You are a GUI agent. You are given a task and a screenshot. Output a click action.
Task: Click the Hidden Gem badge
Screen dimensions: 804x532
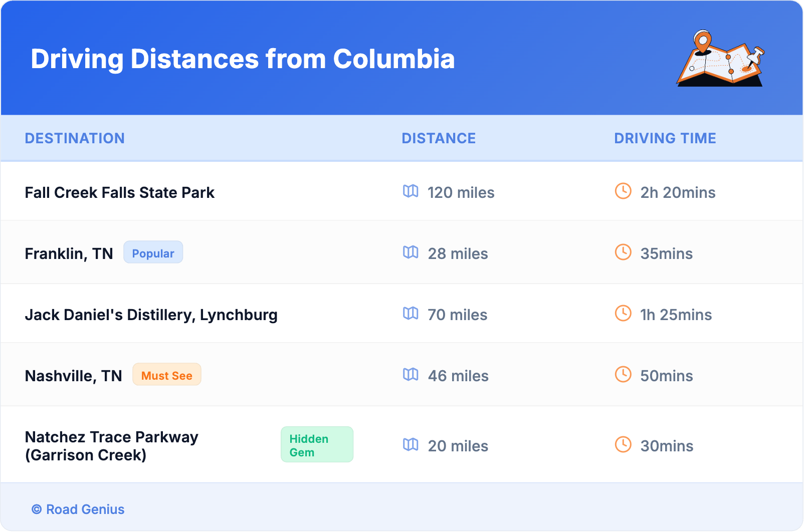[x=316, y=445]
